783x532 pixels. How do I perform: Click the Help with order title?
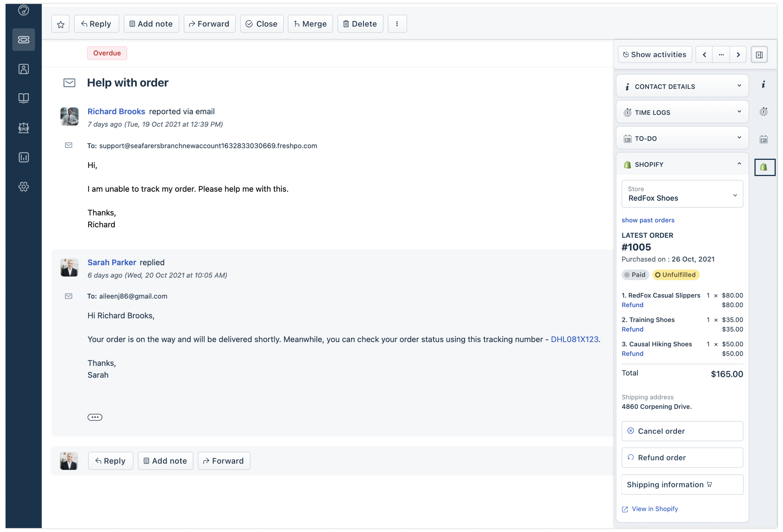128,82
